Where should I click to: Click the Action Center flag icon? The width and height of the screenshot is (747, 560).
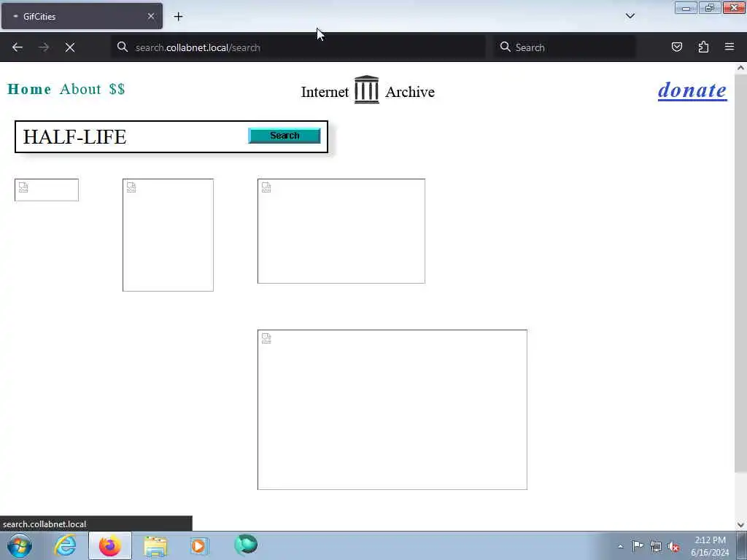[x=638, y=545]
